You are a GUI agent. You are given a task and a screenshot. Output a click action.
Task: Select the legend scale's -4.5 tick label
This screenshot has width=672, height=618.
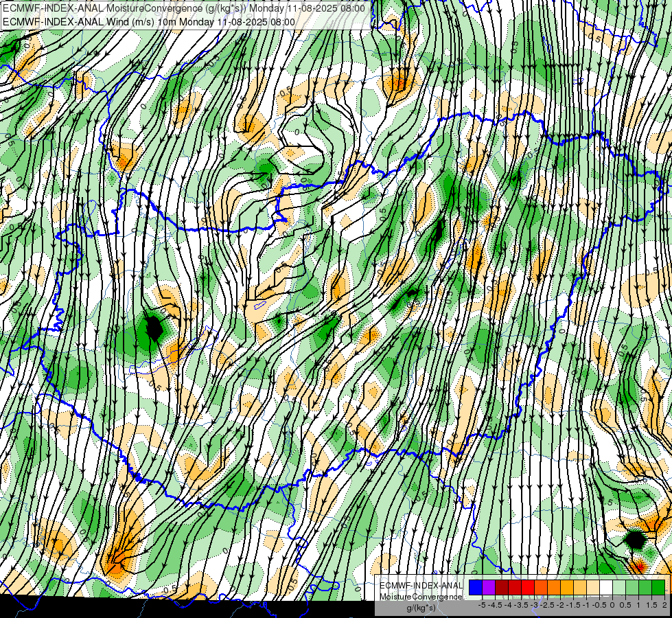[x=496, y=605]
